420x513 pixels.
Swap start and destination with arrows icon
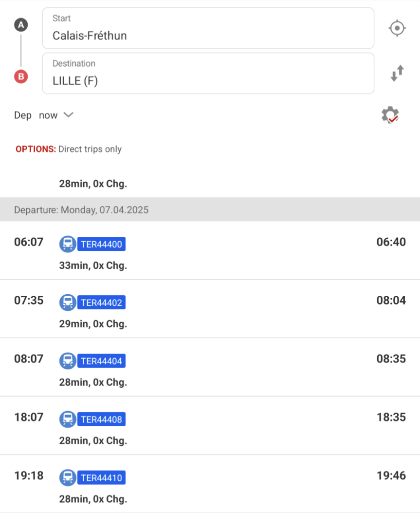(397, 73)
